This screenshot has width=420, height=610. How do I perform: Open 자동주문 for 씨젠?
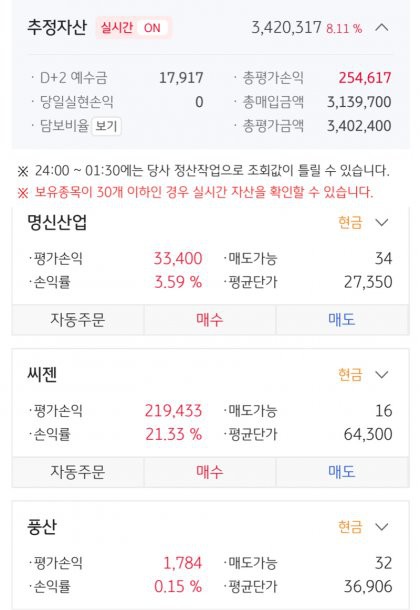[x=78, y=472]
